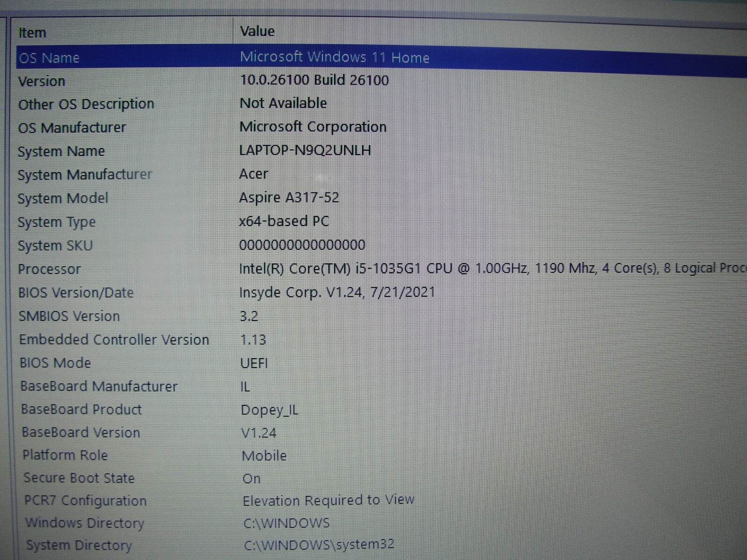Screen dimensions: 747x560
Task: Click the Item column header
Action: click(32, 32)
